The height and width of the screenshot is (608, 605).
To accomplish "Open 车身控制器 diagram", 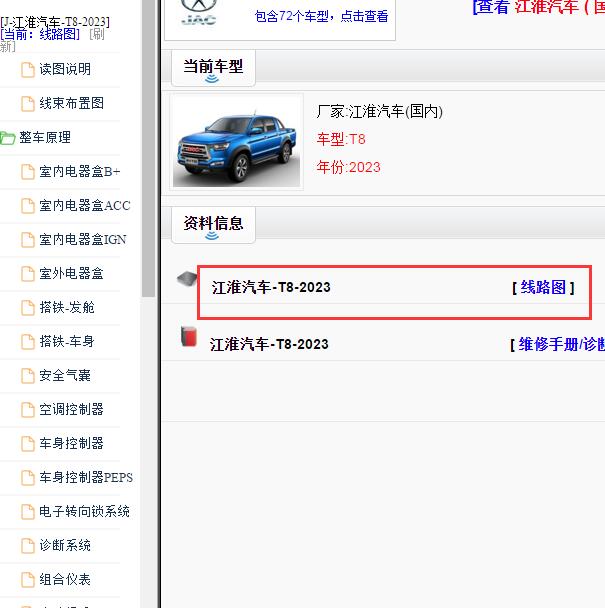I will (x=71, y=444).
